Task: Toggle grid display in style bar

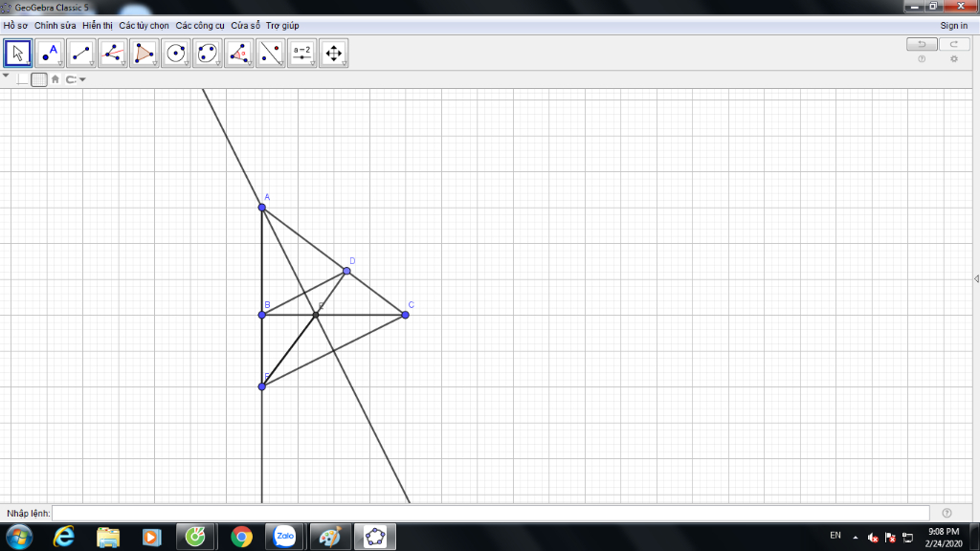Action: (38, 79)
